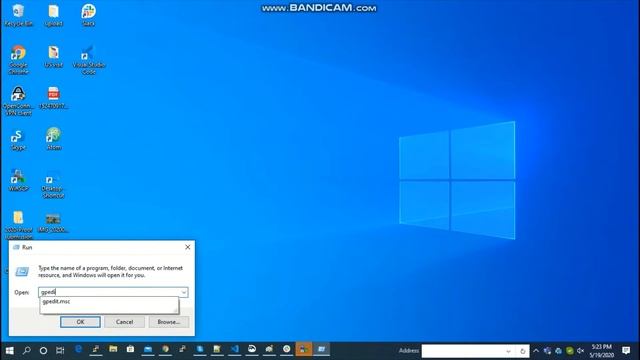Click the Address bar refresh button
The image size is (640, 360).
(522, 351)
